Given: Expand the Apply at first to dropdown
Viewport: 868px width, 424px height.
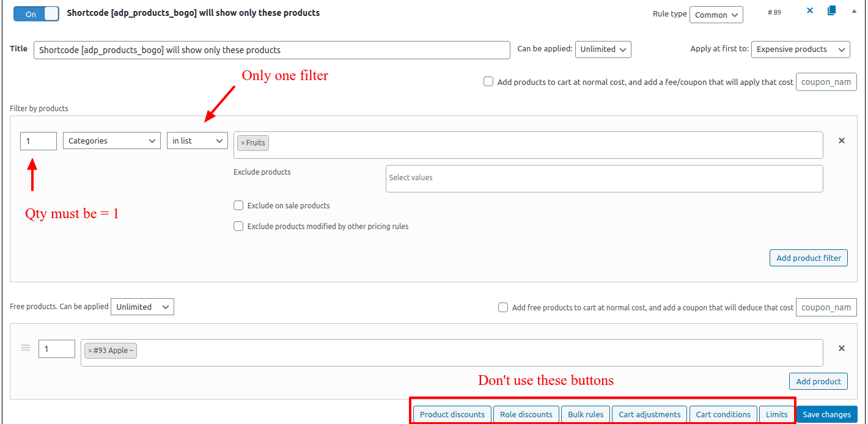Looking at the screenshot, I should (x=800, y=49).
